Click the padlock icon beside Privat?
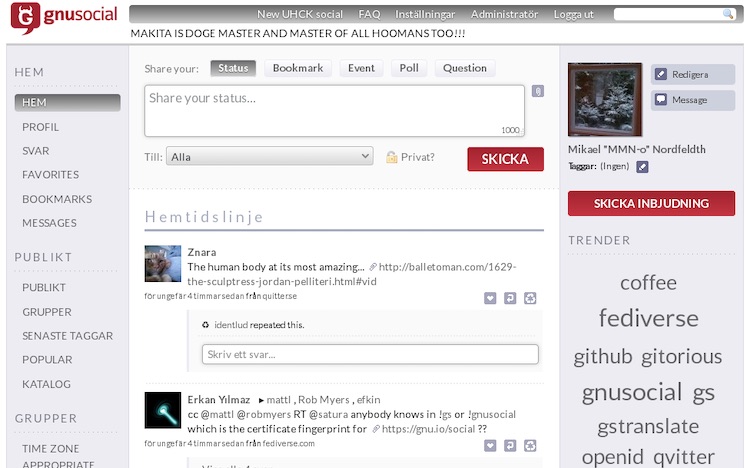The height and width of the screenshot is (468, 750). pyautogui.click(x=391, y=157)
